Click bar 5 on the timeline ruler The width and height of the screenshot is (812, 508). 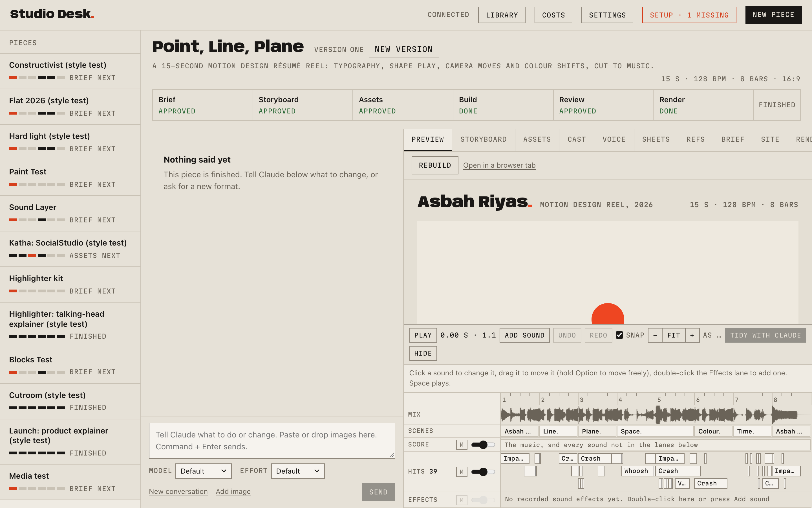pos(659,400)
